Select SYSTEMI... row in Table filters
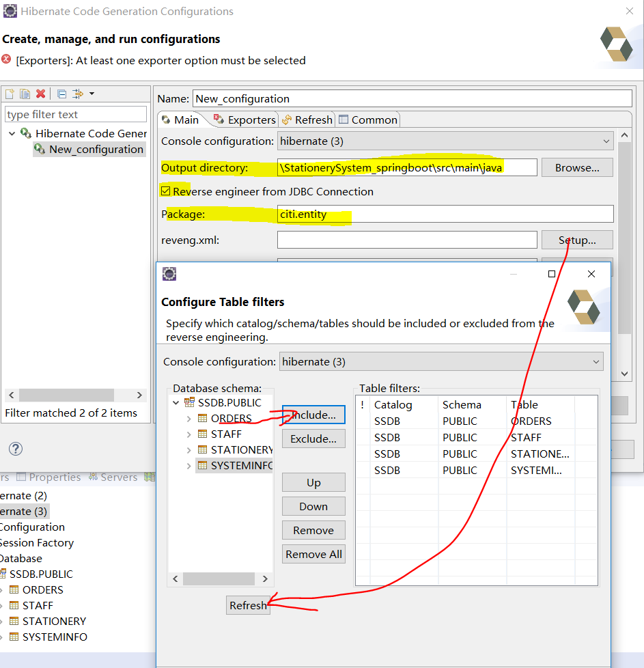This screenshot has height=668, width=644. [x=476, y=471]
